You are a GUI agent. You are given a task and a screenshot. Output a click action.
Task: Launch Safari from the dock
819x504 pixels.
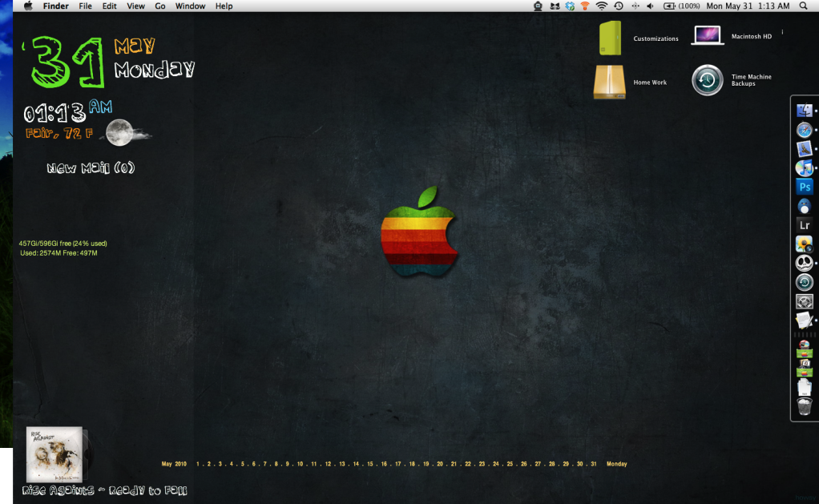coord(805,130)
